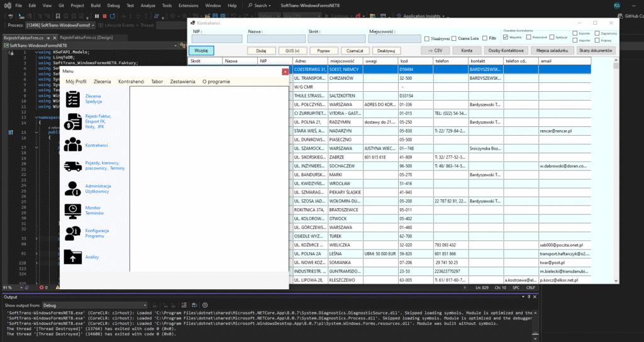This screenshot has width=644, height=342.
Task: Click the Analizy folder icon
Action: [x=74, y=256]
